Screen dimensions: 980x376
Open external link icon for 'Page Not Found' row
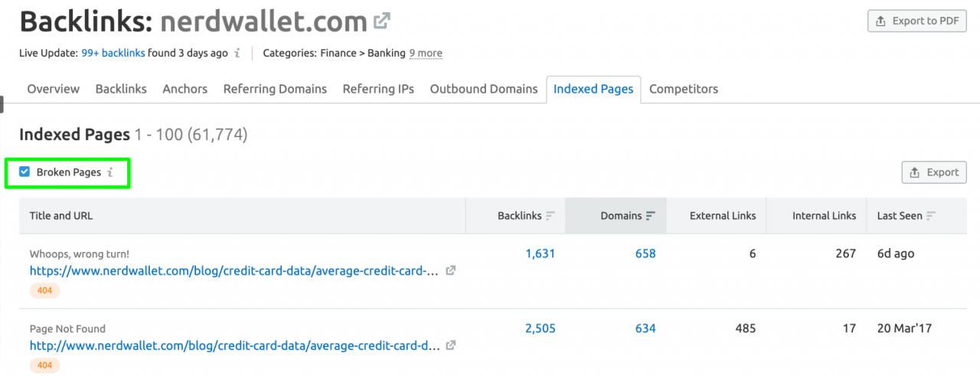[451, 345]
